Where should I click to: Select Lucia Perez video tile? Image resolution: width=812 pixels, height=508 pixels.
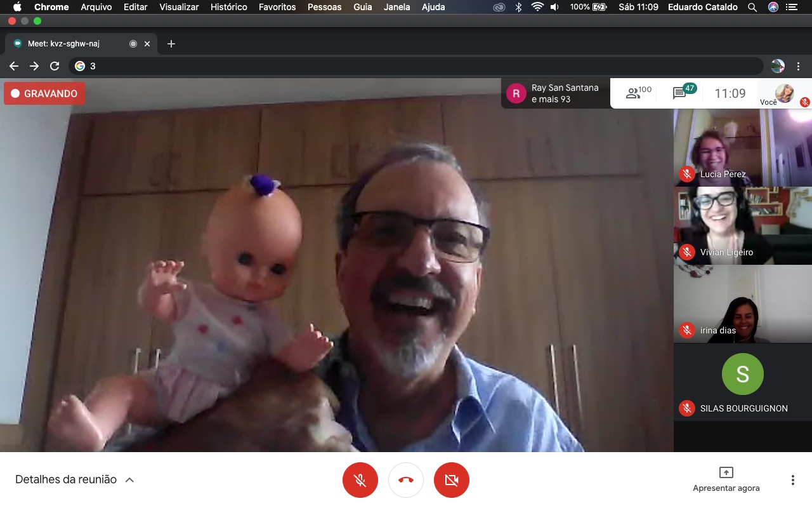743,147
